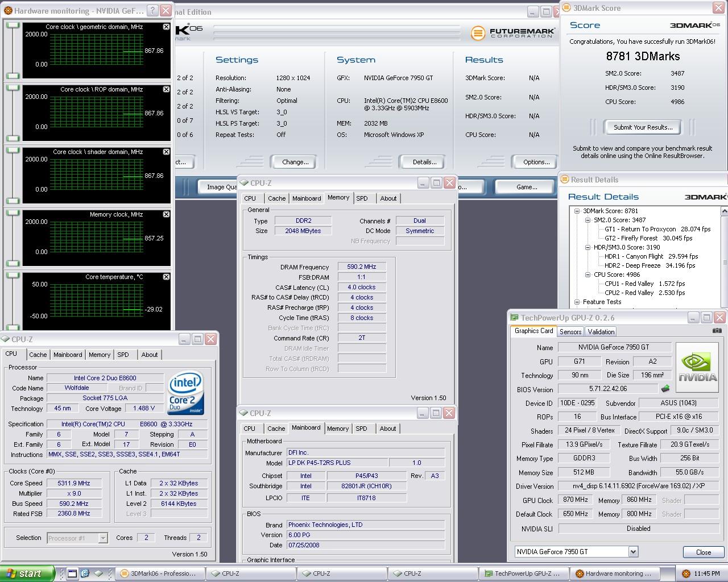728x582 pixels.
Task: Click the GPU Clock 870 MHz field
Action: (576, 500)
